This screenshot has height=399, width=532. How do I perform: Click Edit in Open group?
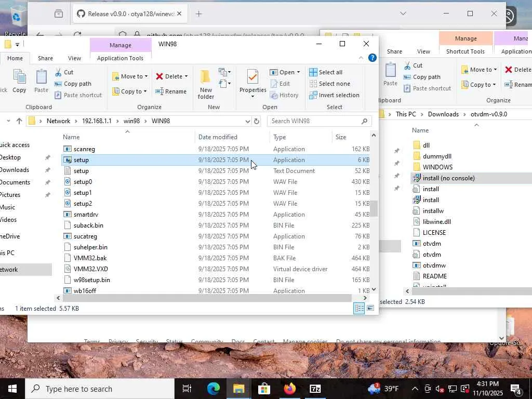(280, 84)
